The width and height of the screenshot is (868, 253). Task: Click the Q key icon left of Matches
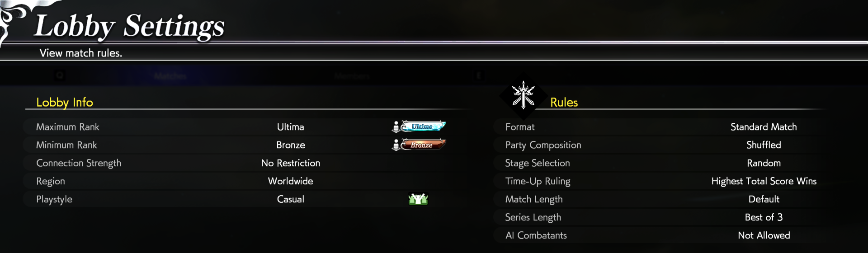pyautogui.click(x=60, y=75)
